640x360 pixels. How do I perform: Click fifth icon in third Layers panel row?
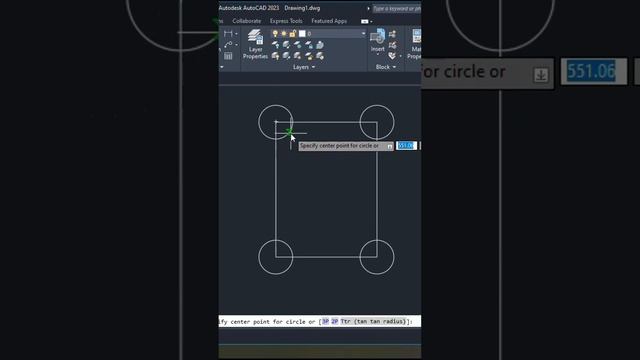320,56
